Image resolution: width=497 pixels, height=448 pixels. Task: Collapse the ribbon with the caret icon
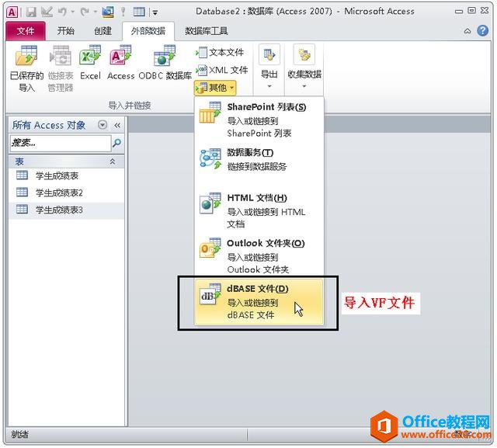tap(467, 31)
